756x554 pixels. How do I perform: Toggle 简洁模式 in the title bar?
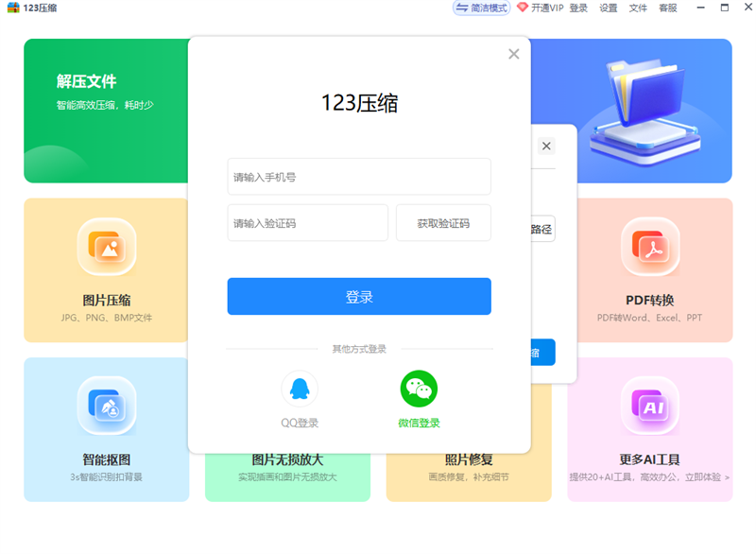point(481,8)
